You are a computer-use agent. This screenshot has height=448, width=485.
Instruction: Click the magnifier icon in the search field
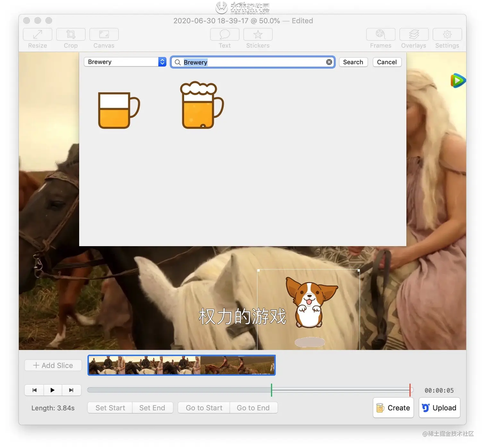[x=178, y=62]
